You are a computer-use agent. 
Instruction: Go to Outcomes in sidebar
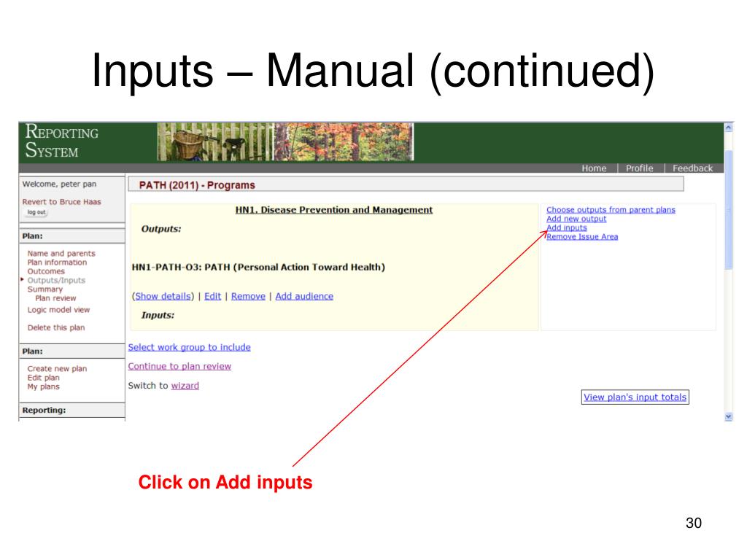coord(46,271)
